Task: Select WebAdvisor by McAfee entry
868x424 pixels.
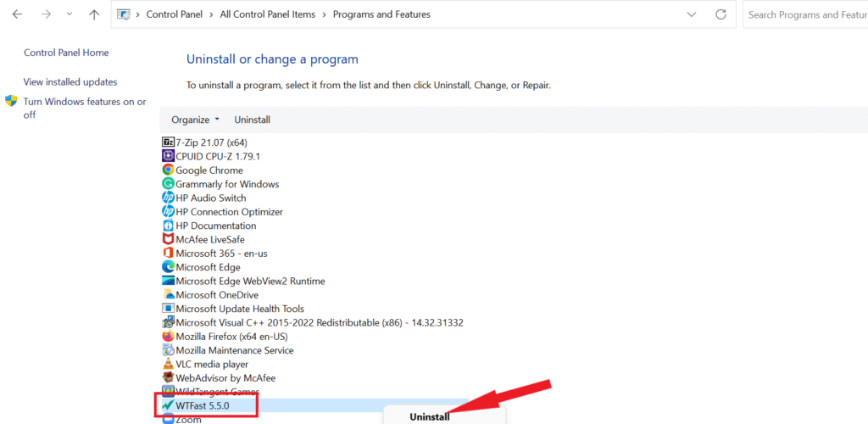Action: 225,377
